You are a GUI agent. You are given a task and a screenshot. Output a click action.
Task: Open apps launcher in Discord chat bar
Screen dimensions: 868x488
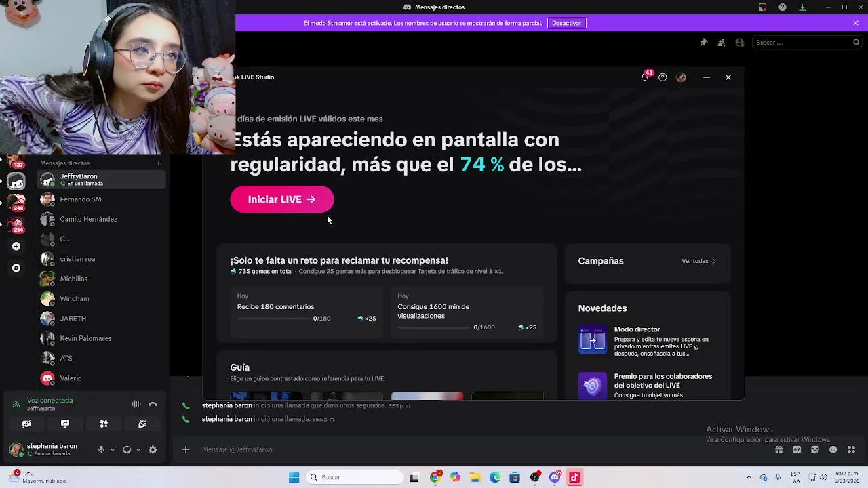pyautogui.click(x=852, y=449)
